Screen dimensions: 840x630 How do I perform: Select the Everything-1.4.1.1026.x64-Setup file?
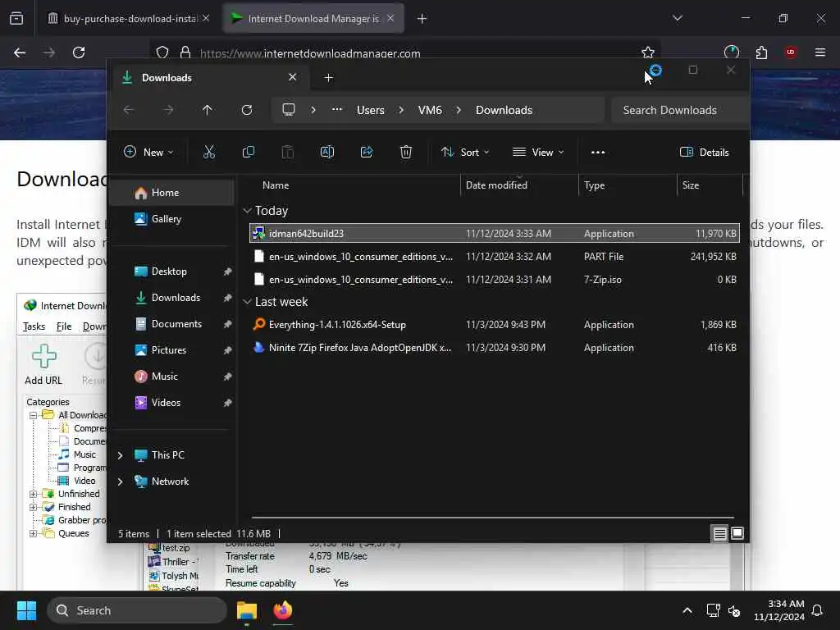pos(495,325)
